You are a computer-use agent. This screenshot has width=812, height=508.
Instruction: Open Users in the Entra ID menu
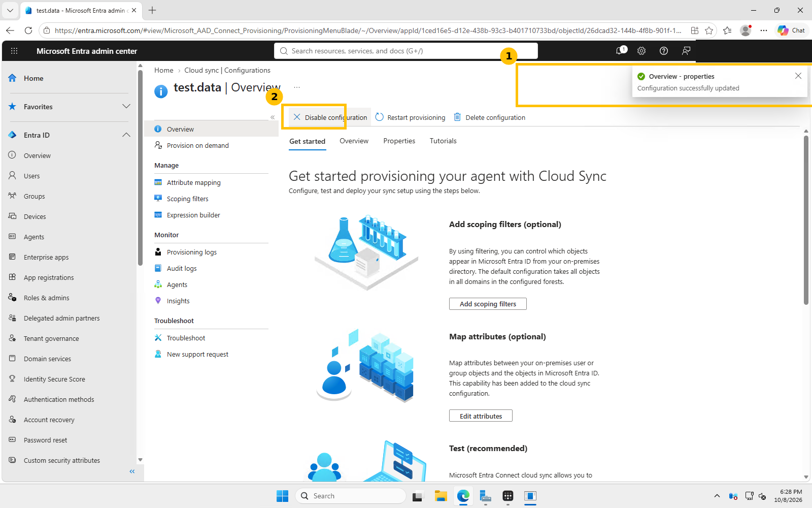click(x=31, y=176)
